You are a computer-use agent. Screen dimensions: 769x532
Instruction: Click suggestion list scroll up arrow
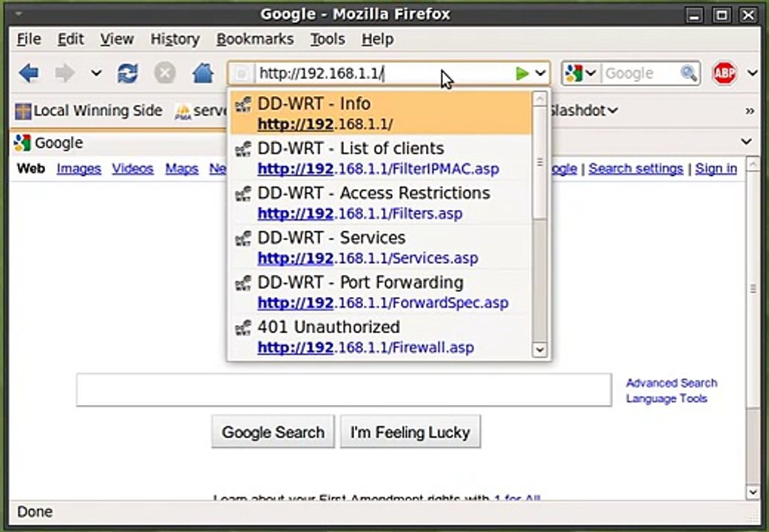point(540,98)
